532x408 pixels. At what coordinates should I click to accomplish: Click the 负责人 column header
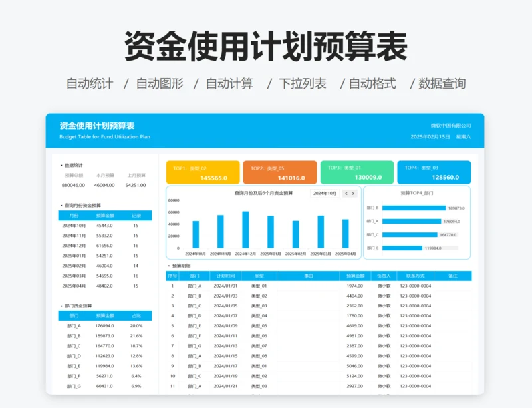tap(384, 276)
